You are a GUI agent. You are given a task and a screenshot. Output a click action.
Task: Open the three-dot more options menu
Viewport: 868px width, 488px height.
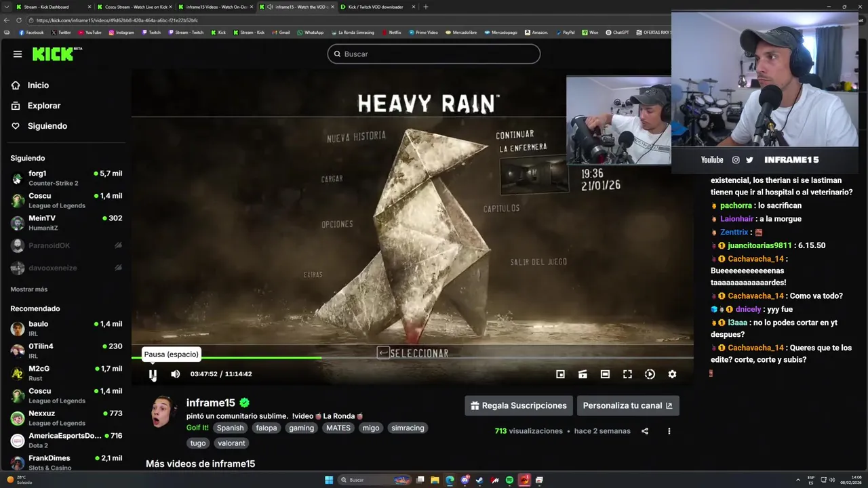[x=669, y=431]
